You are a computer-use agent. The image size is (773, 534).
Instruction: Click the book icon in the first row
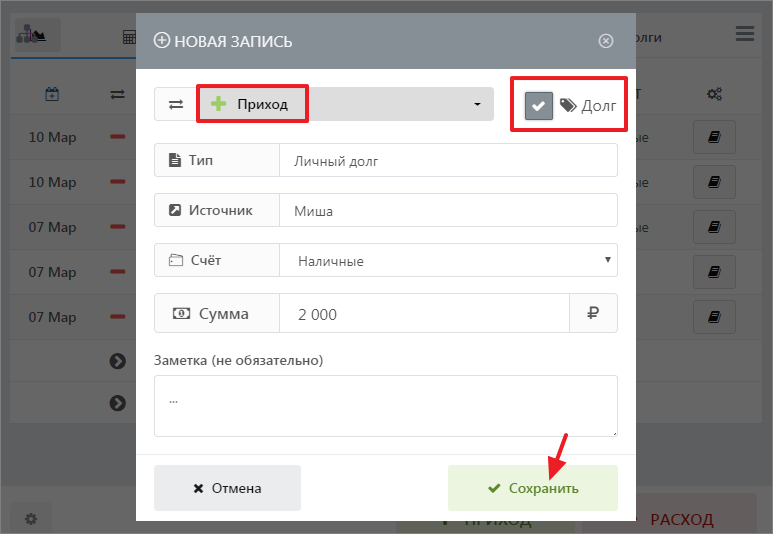714,137
